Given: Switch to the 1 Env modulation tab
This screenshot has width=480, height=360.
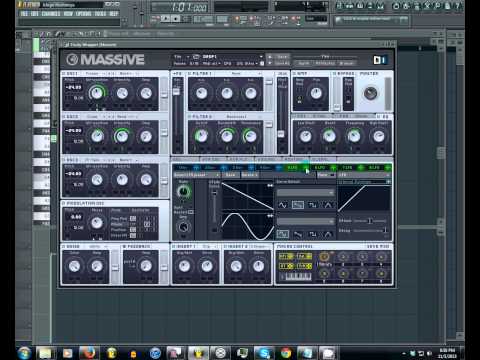Looking at the screenshot, I should tap(183, 168).
